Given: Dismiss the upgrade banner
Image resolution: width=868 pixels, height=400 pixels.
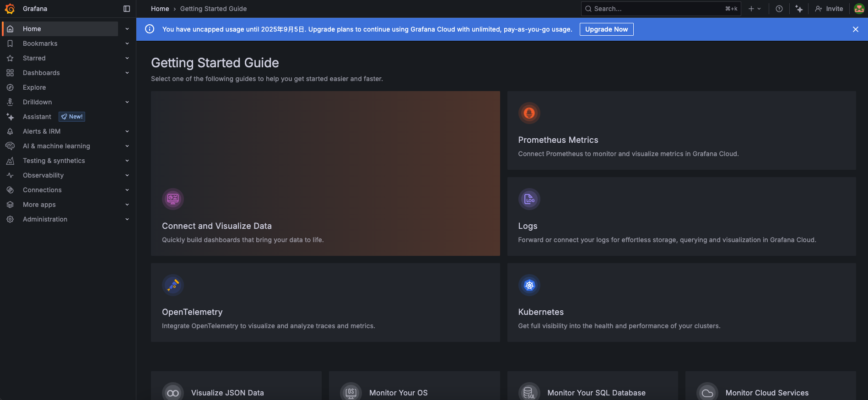Looking at the screenshot, I should 856,29.
